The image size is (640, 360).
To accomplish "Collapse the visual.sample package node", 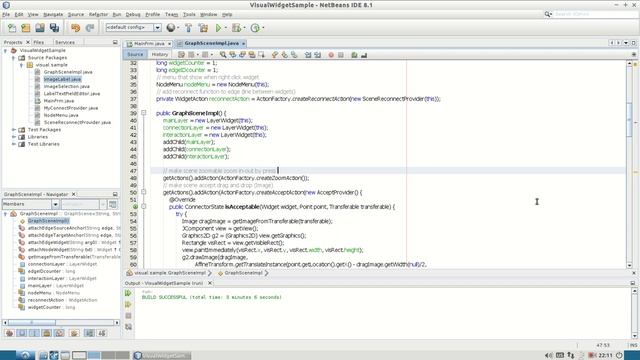I will point(22,65).
